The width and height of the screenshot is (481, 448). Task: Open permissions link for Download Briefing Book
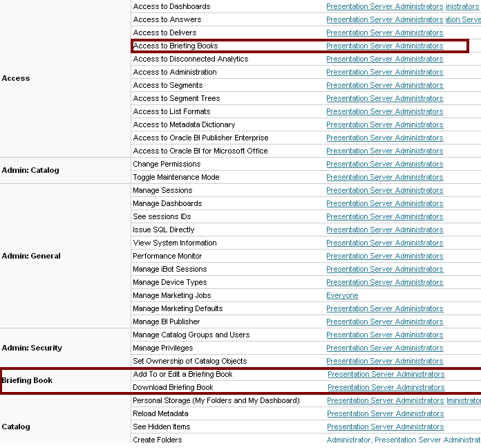click(x=386, y=388)
